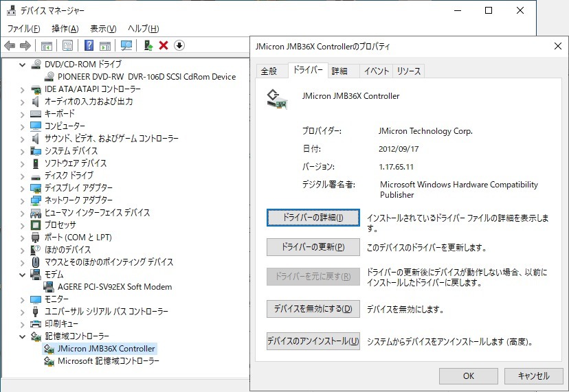Close the JMicron properties dialog

coord(558,46)
